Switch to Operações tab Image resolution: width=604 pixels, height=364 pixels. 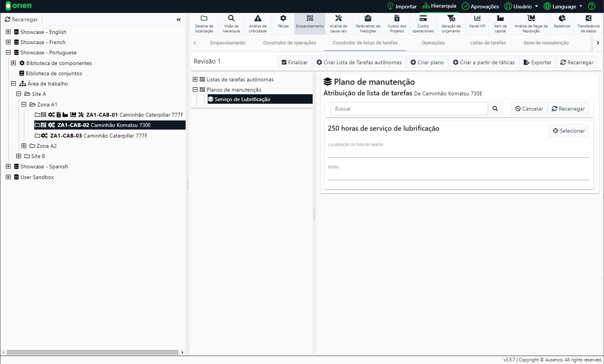[x=433, y=43]
